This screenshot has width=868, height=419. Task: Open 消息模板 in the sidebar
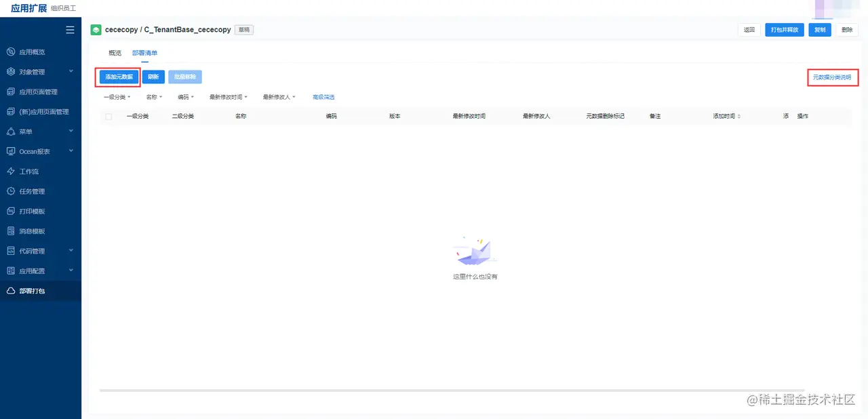point(32,231)
